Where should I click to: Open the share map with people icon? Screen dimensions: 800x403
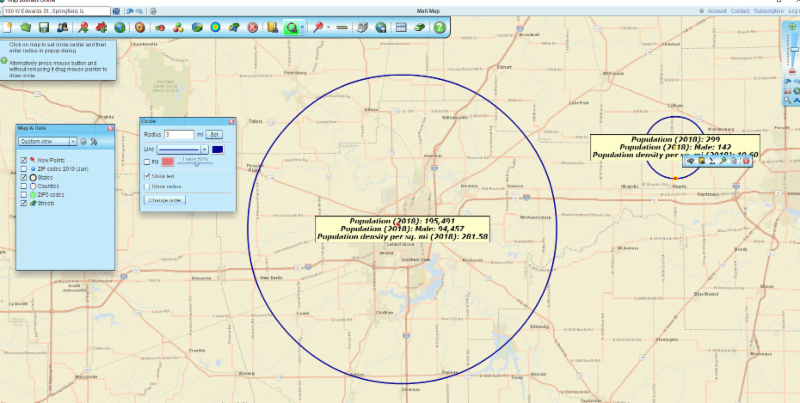click(62, 28)
